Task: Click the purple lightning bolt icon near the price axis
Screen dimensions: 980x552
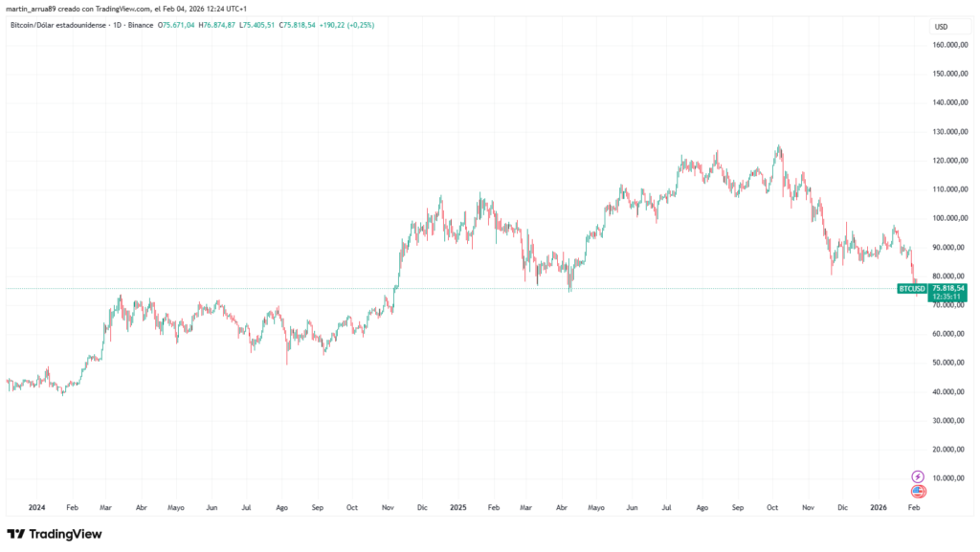Action: pos(916,478)
